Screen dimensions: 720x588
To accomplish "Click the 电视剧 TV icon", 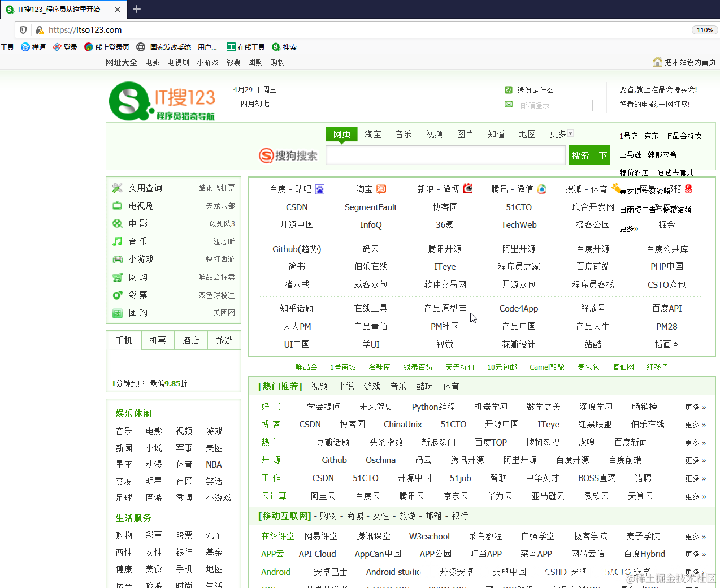I will tap(118, 206).
